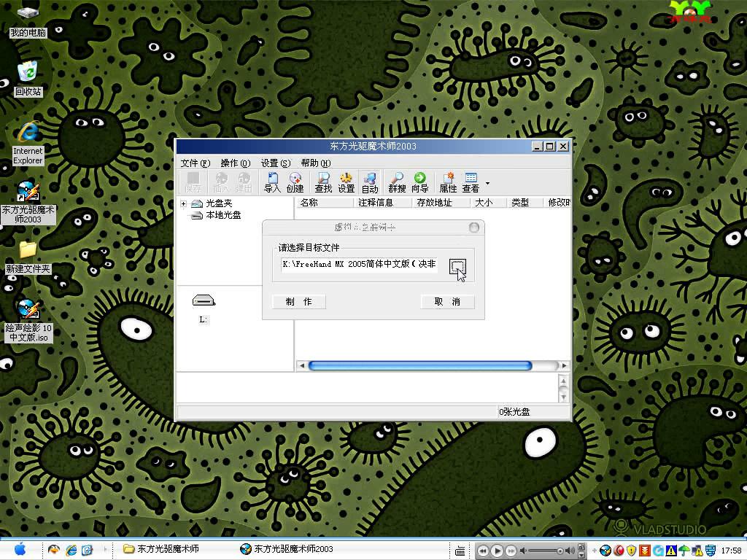Select the L: virtual drive icon
Screen dimensions: 747x560
(x=204, y=300)
